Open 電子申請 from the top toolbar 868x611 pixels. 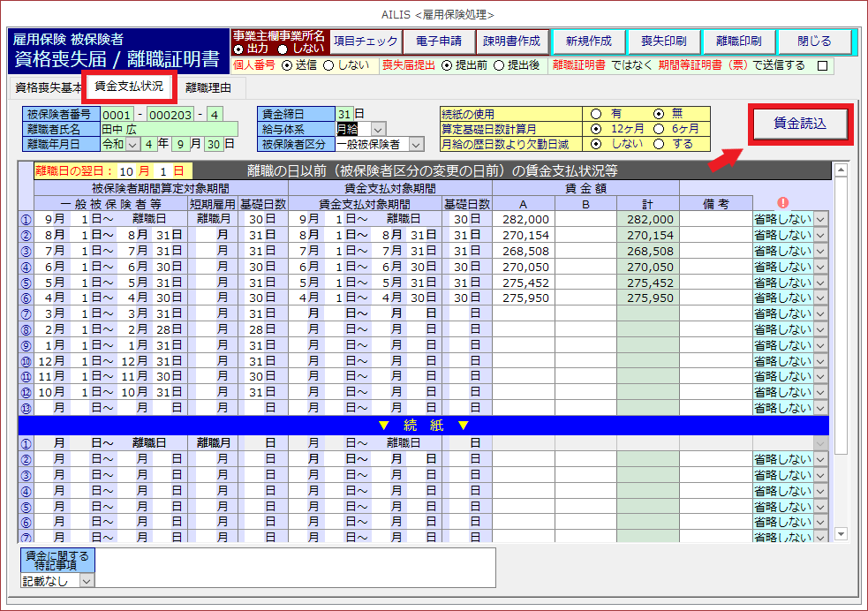[438, 41]
